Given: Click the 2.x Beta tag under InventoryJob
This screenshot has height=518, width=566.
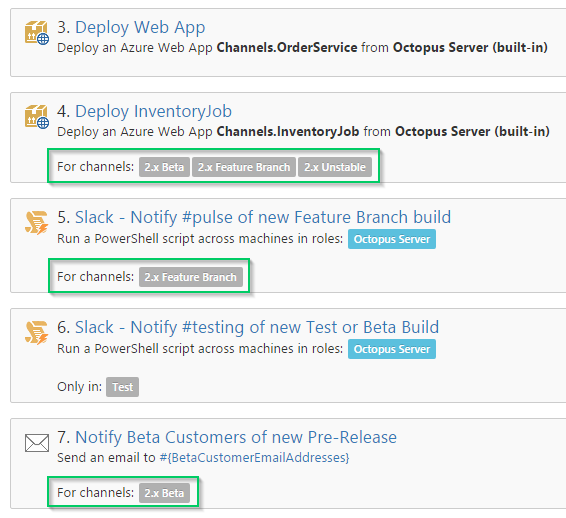Looking at the screenshot, I should [164, 167].
